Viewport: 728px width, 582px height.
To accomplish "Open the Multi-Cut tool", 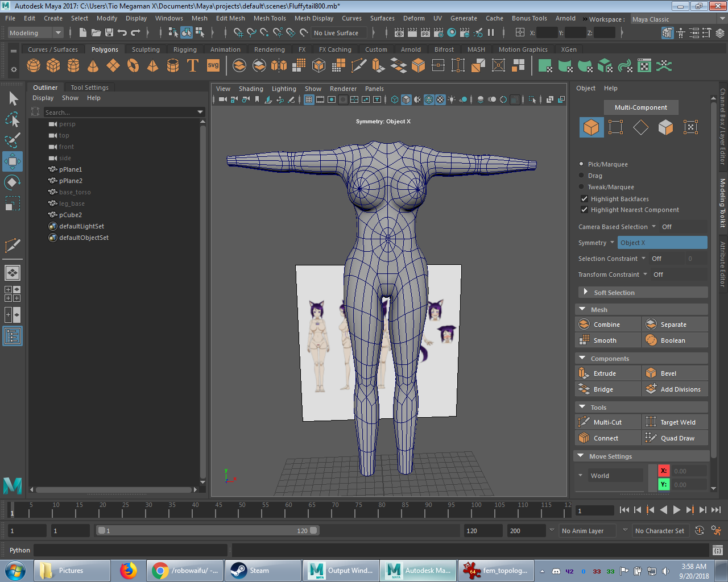I will [x=608, y=422].
